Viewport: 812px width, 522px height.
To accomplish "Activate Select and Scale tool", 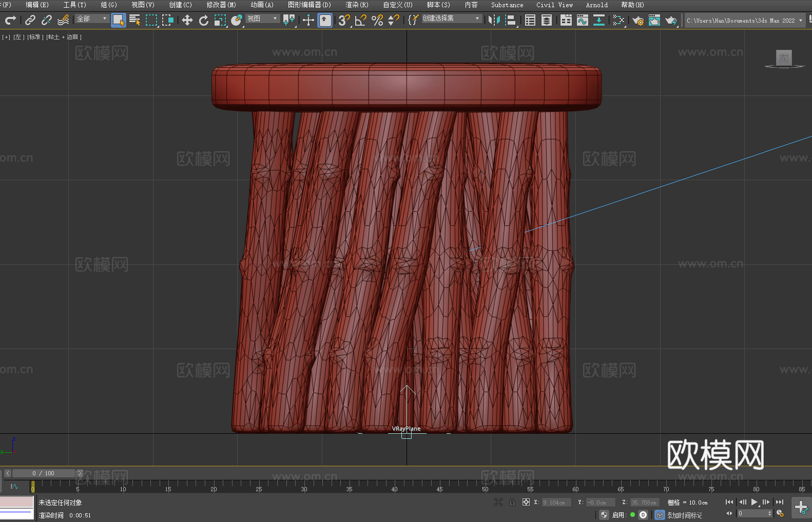I will point(220,20).
